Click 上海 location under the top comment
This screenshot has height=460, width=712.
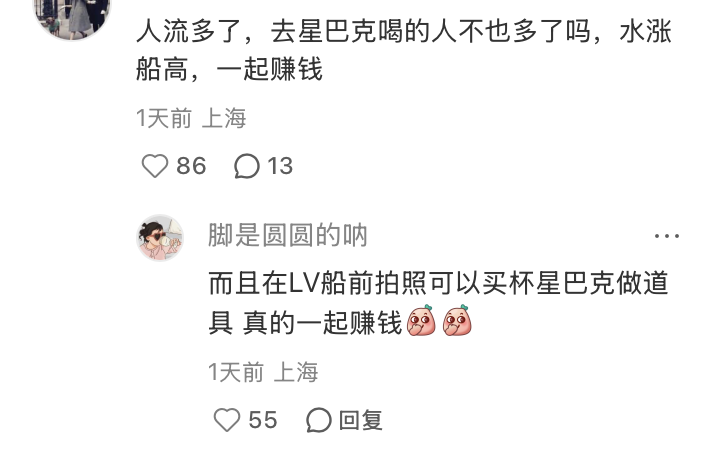click(223, 118)
